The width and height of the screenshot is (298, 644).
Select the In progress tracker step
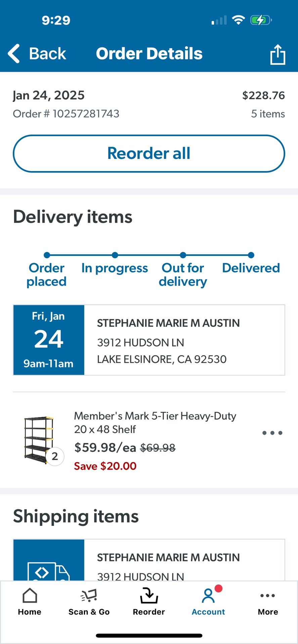115,268
